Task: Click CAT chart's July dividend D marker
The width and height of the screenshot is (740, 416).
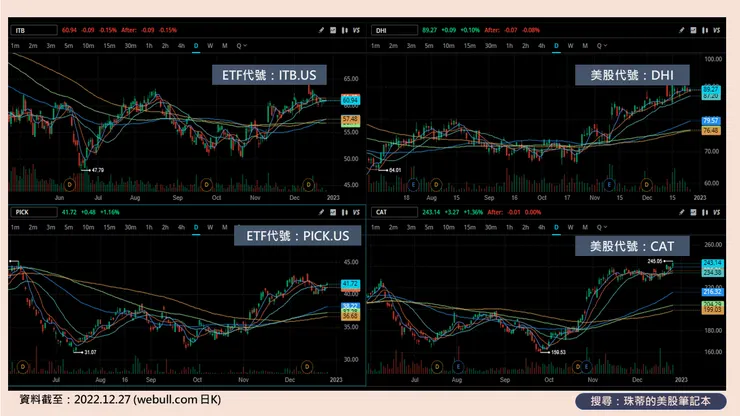Action: coord(437,366)
